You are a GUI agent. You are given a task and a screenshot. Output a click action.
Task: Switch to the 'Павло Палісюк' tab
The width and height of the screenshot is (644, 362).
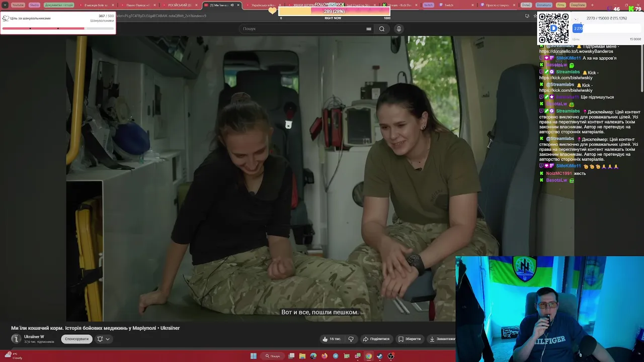[138, 5]
